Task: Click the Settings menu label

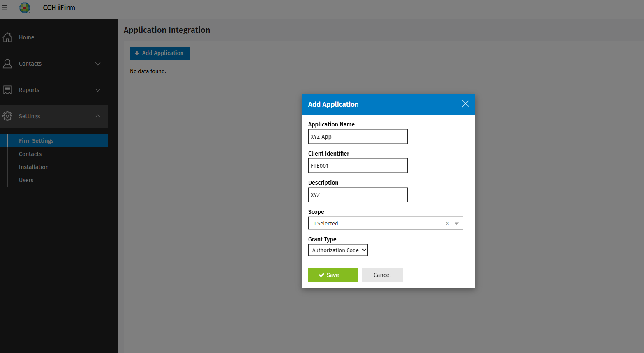Action: coord(30,116)
